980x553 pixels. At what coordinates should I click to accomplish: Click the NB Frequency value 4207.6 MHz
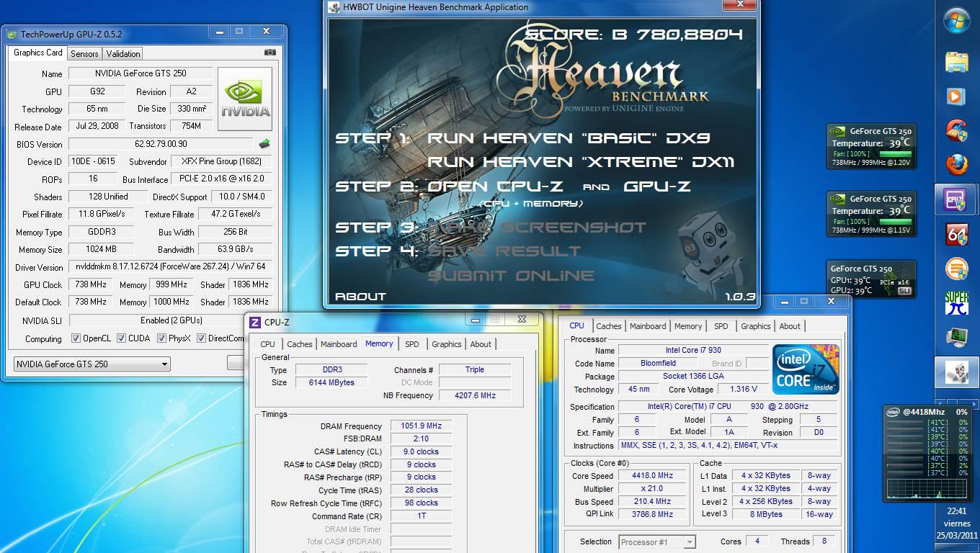click(x=475, y=395)
